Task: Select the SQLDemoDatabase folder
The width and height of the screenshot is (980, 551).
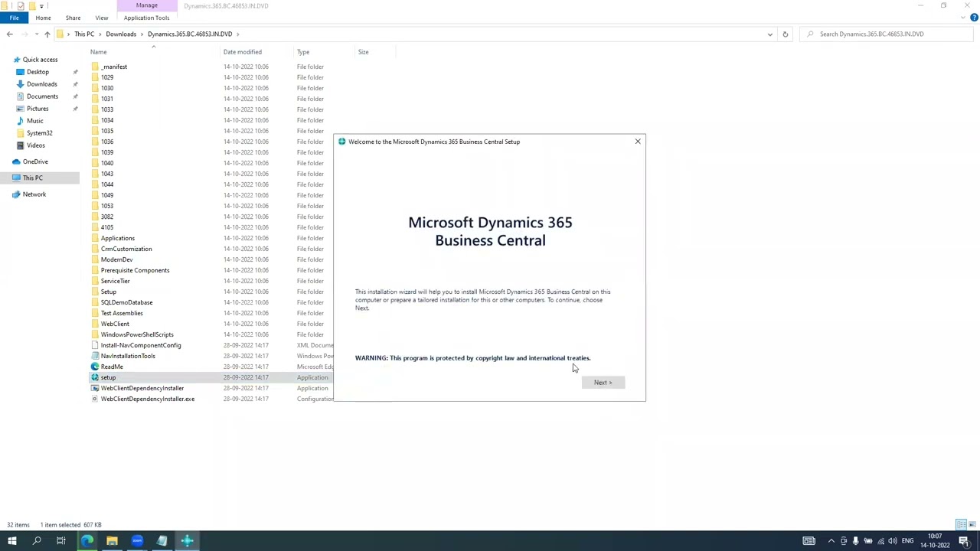Action: point(126,302)
